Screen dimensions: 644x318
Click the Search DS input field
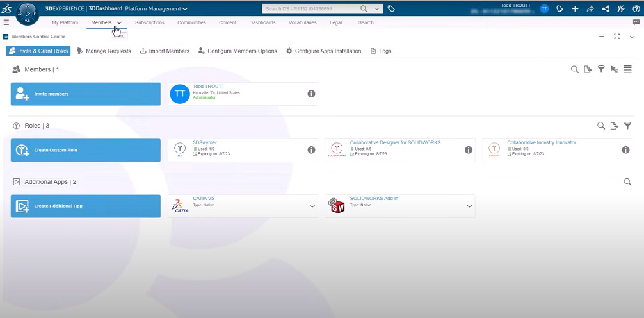pos(311,8)
